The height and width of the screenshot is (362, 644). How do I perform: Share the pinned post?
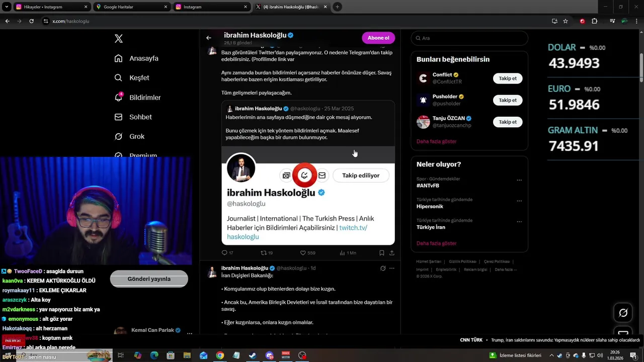(x=392, y=253)
